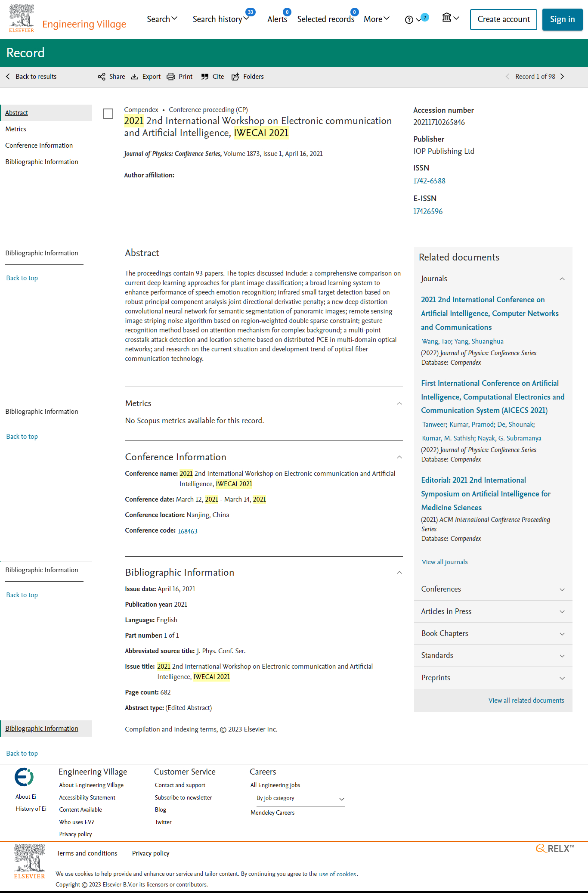
Task: Click the Folders icon
Action: (x=235, y=77)
